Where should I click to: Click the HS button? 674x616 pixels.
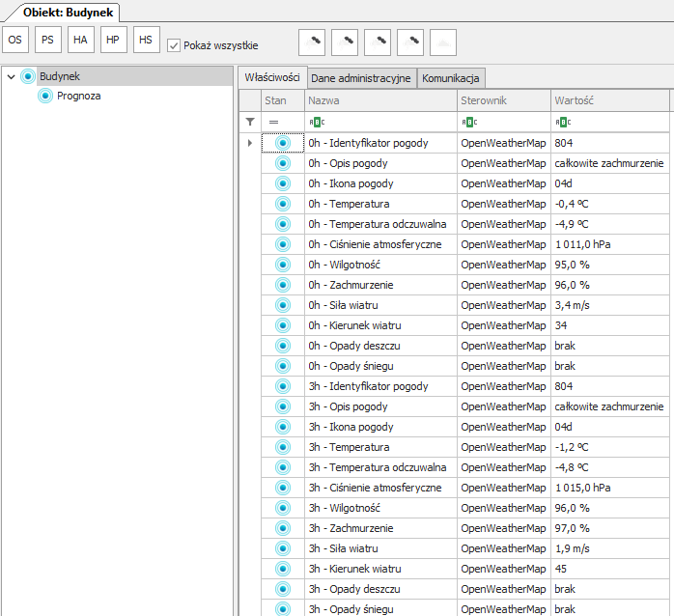146,40
